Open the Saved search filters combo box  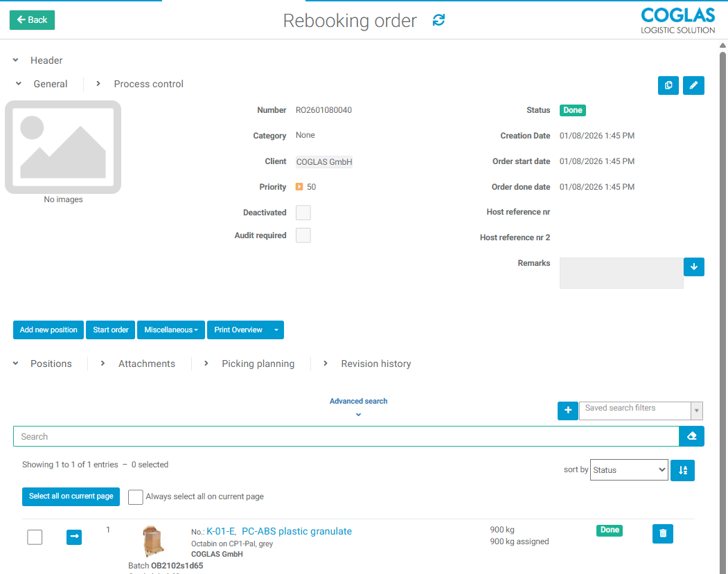pyautogui.click(x=640, y=411)
